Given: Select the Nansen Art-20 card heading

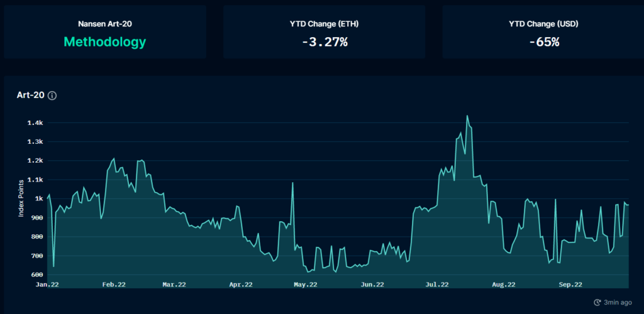Looking at the screenshot, I should (104, 24).
